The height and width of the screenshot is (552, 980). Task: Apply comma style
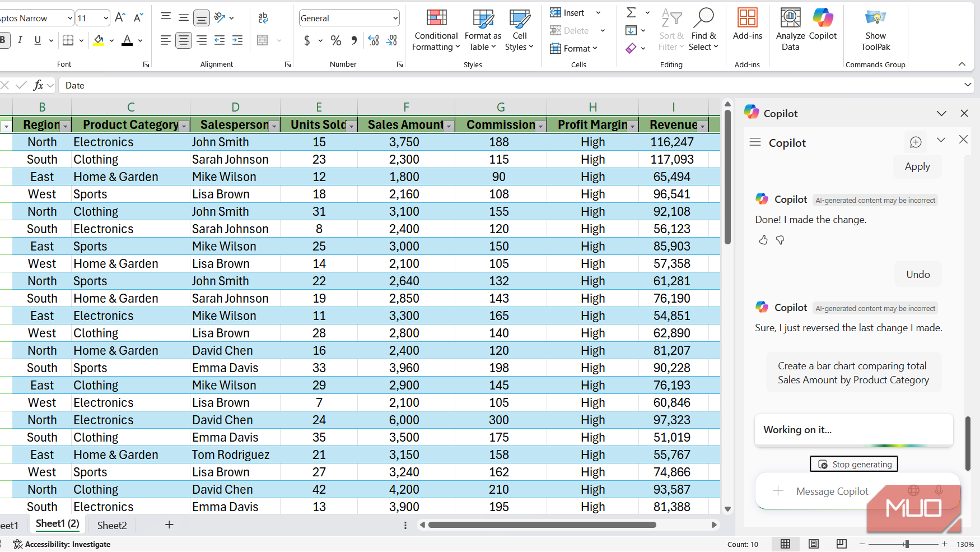point(354,40)
